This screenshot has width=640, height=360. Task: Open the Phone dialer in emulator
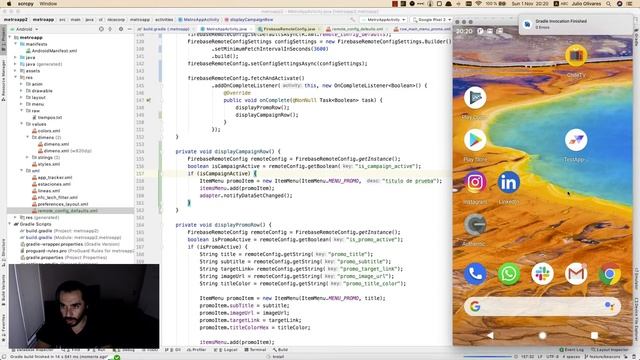pos(475,273)
